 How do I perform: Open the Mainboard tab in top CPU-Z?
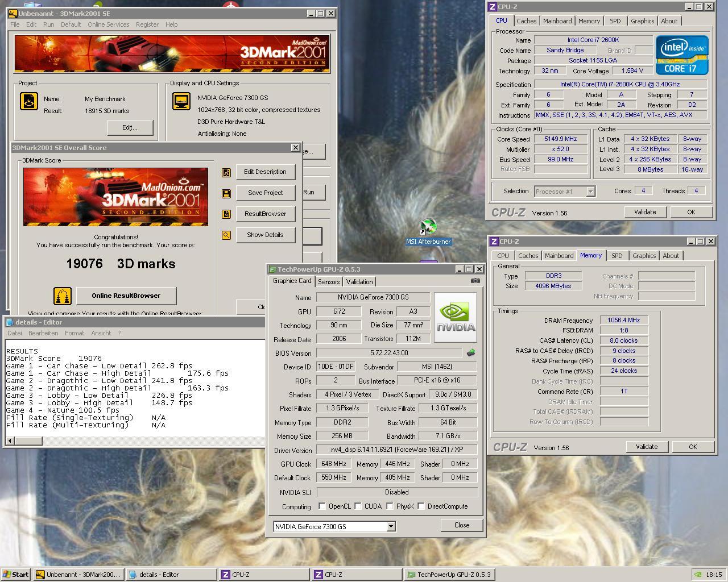tap(557, 21)
